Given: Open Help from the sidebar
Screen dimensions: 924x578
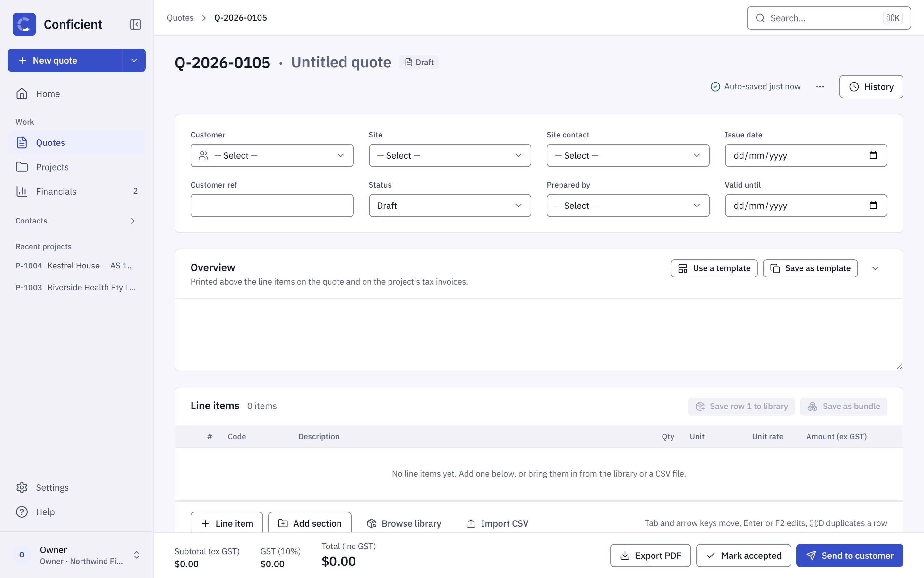Looking at the screenshot, I should pyautogui.click(x=76, y=512).
